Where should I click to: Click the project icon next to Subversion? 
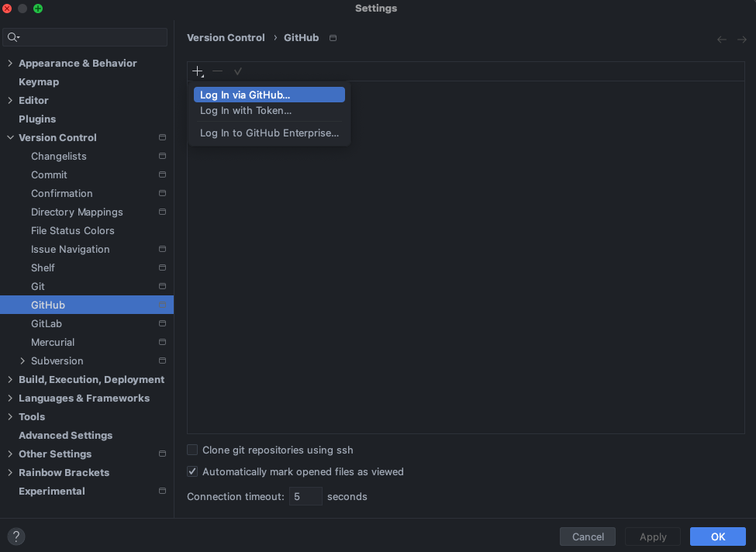[163, 361]
